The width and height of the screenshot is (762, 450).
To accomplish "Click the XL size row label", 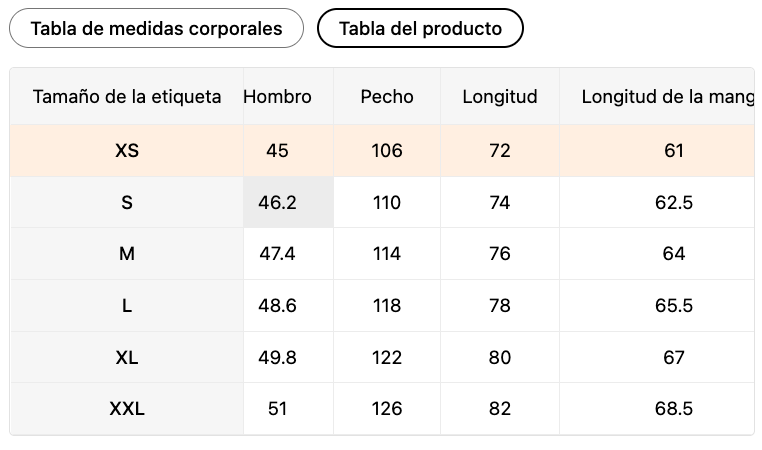I will (127, 357).
